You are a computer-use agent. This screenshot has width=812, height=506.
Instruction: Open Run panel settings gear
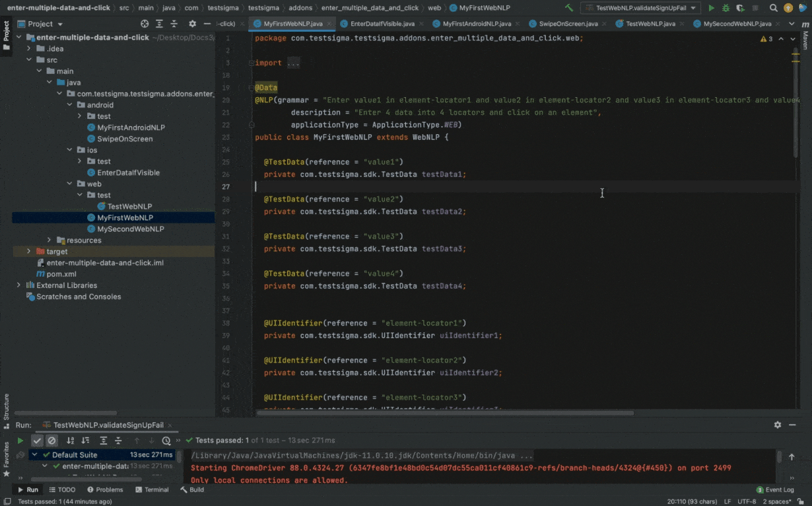pos(778,425)
